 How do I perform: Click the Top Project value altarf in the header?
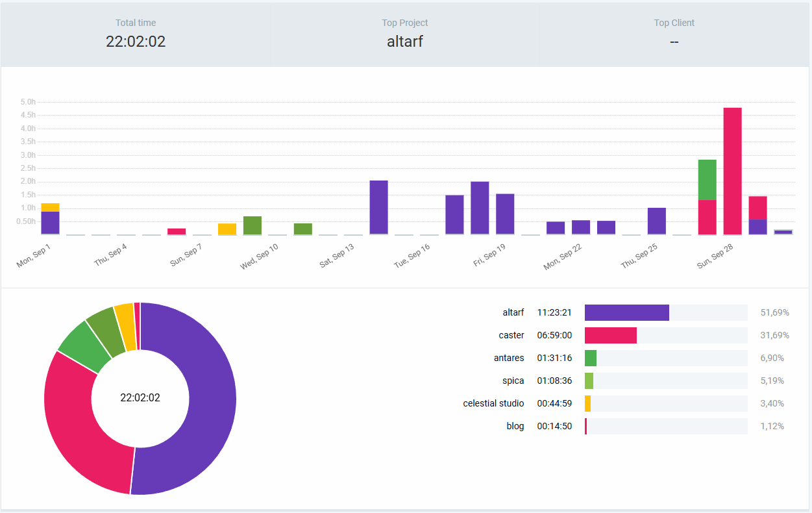point(404,42)
